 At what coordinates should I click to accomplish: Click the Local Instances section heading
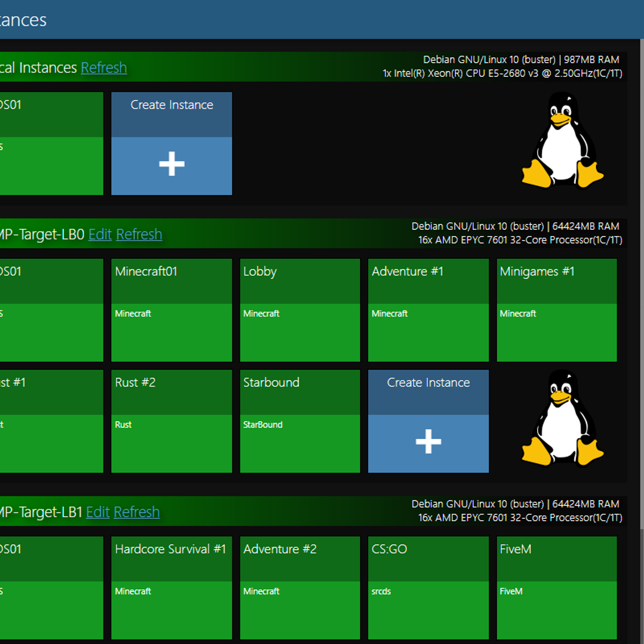pos(39,68)
